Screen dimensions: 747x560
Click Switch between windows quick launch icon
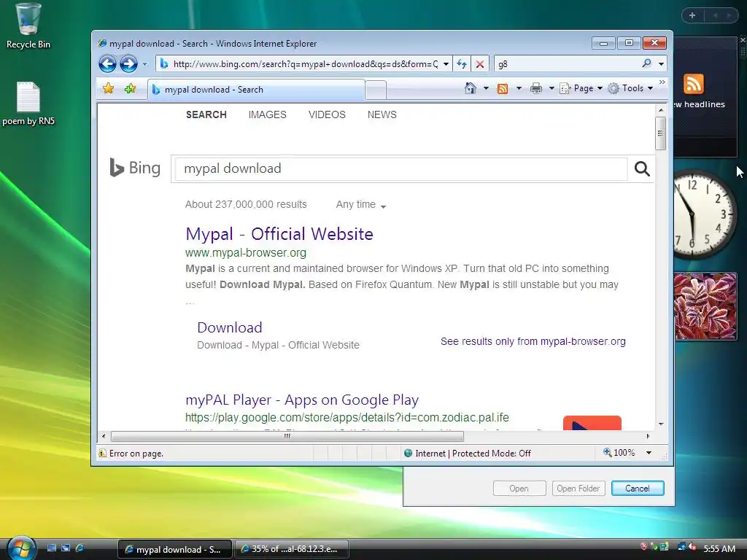coord(66,548)
